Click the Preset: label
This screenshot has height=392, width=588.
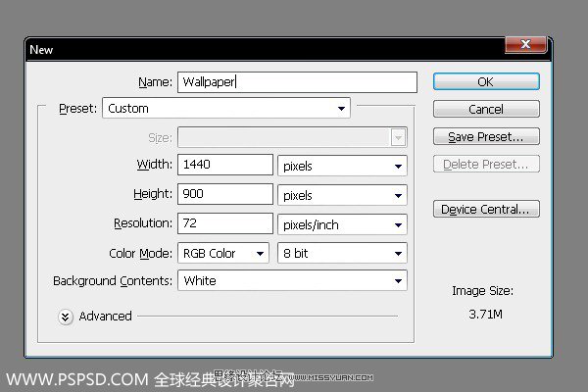coord(78,109)
